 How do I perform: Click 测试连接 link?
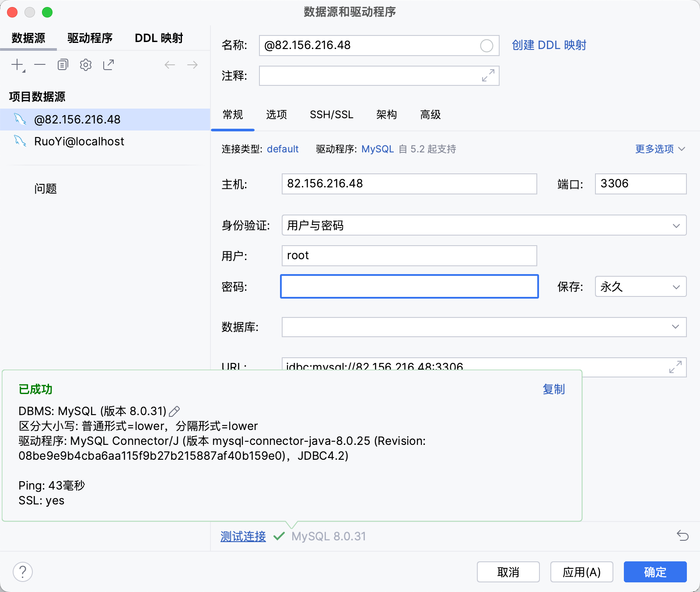(x=243, y=536)
